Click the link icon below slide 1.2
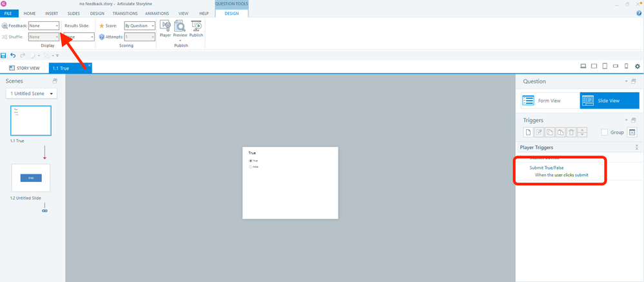Viewport: 644px width, 282px height. pyautogui.click(x=44, y=211)
